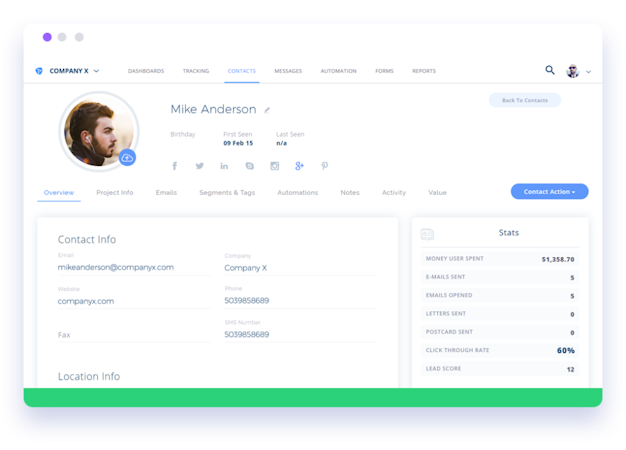The width and height of the screenshot is (626, 450).
Task: Click the Company X shield logo
Action: point(39,71)
